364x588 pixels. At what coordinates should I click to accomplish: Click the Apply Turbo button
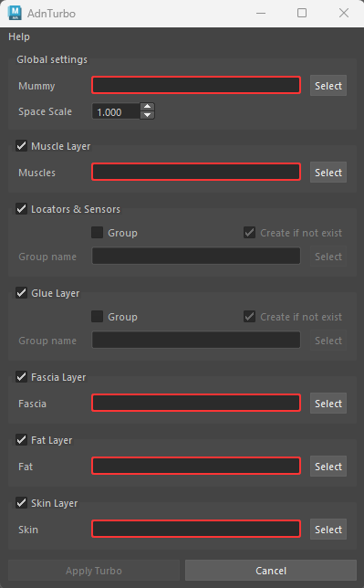pyautogui.click(x=94, y=571)
